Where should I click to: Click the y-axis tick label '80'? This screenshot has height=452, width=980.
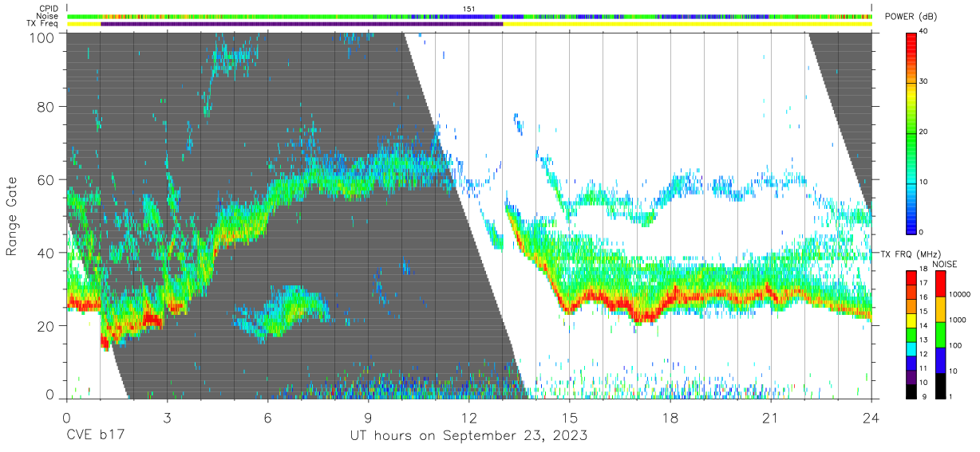click(46, 108)
